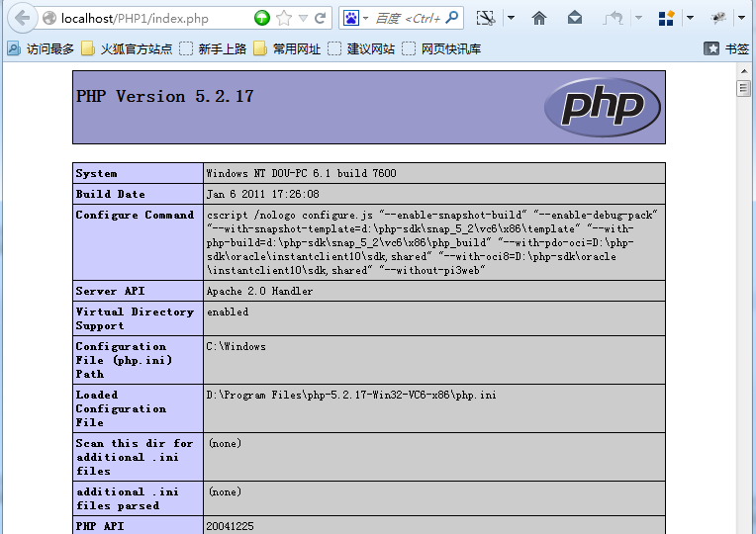
Task: Bookmark this page with the star icon
Action: click(284, 19)
